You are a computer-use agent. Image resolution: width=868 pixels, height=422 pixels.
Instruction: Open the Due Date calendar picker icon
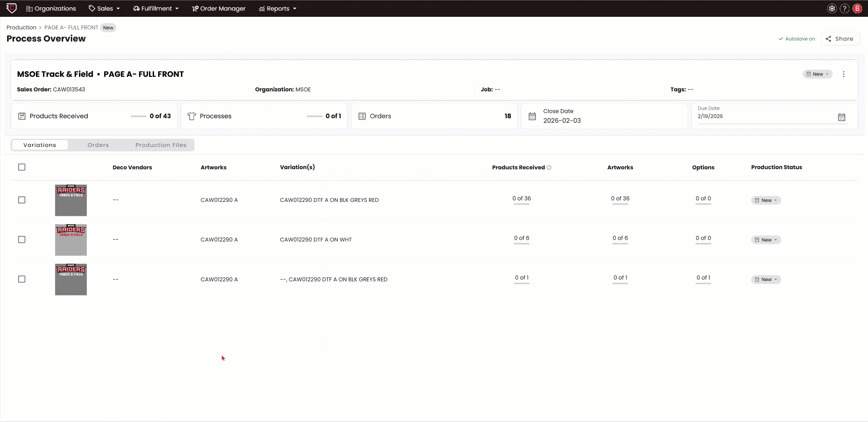coord(842,117)
